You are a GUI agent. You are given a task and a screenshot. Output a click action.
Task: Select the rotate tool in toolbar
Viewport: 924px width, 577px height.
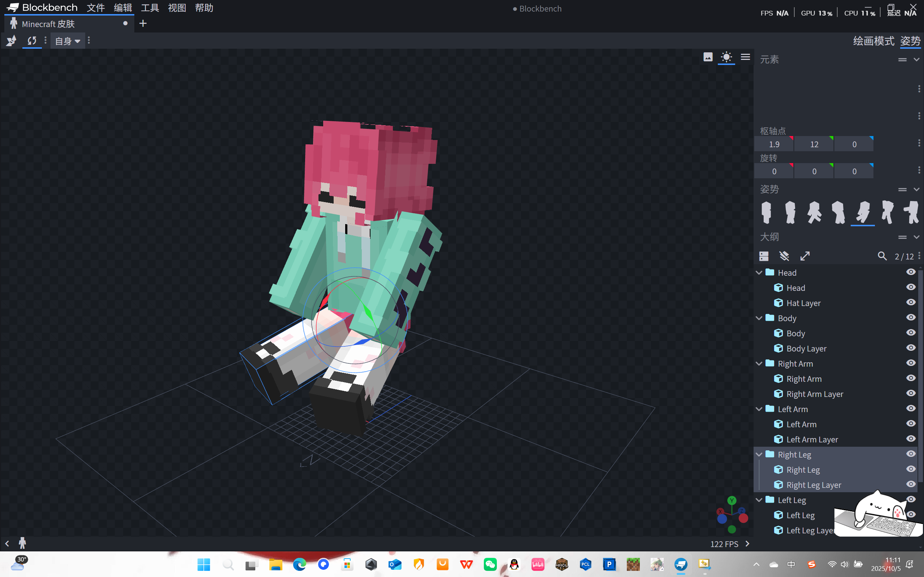tap(32, 41)
